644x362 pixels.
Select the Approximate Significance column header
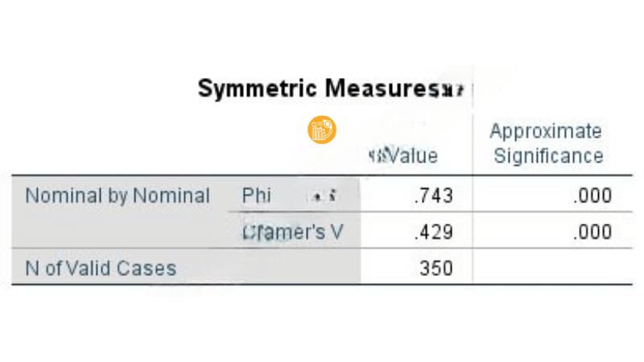tap(547, 143)
